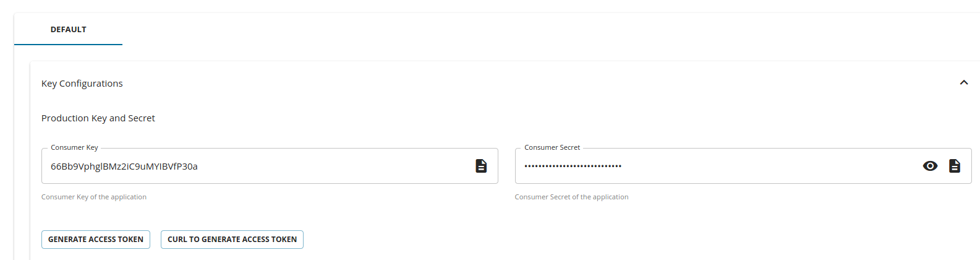The height and width of the screenshot is (260, 980).
Task: Open Curl to Generate Access Token
Action: coord(232,240)
